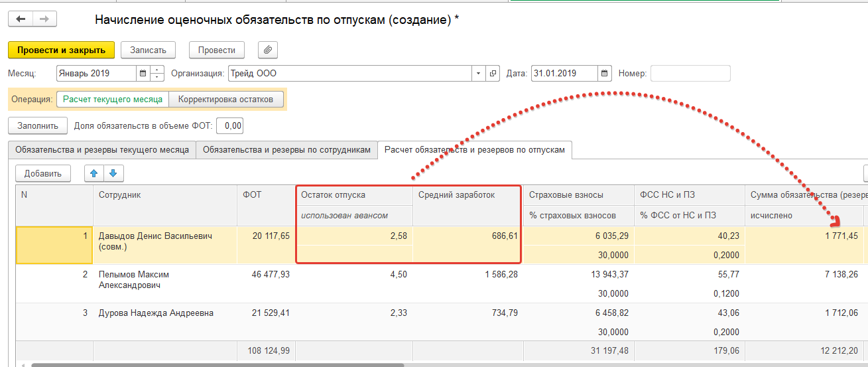
Task: Open calendar picker for Месяц field
Action: (x=143, y=74)
